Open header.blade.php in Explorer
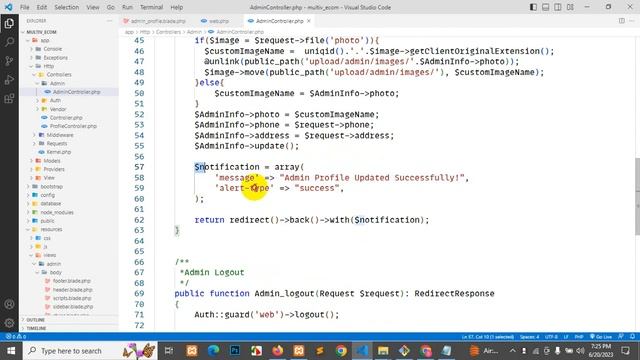 pos(69,289)
